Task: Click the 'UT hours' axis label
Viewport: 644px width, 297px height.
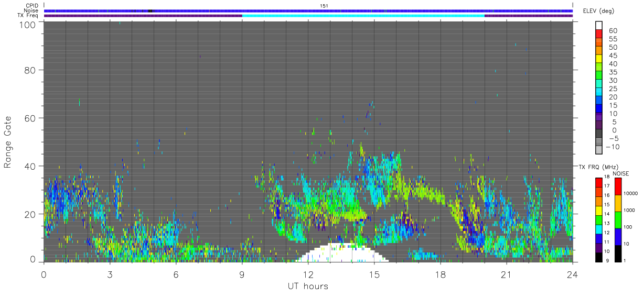Action: click(307, 286)
